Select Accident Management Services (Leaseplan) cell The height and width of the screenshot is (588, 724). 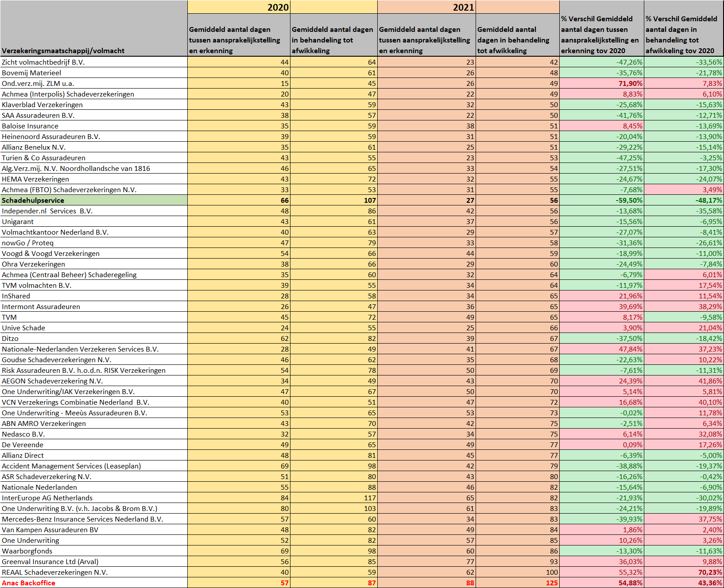pyautogui.click(x=94, y=466)
